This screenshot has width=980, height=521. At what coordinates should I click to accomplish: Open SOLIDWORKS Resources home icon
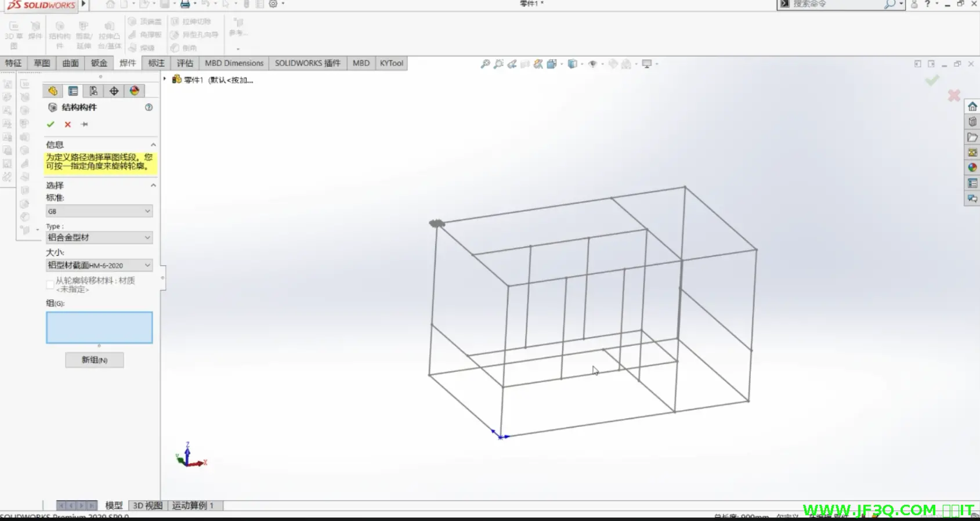tap(972, 107)
